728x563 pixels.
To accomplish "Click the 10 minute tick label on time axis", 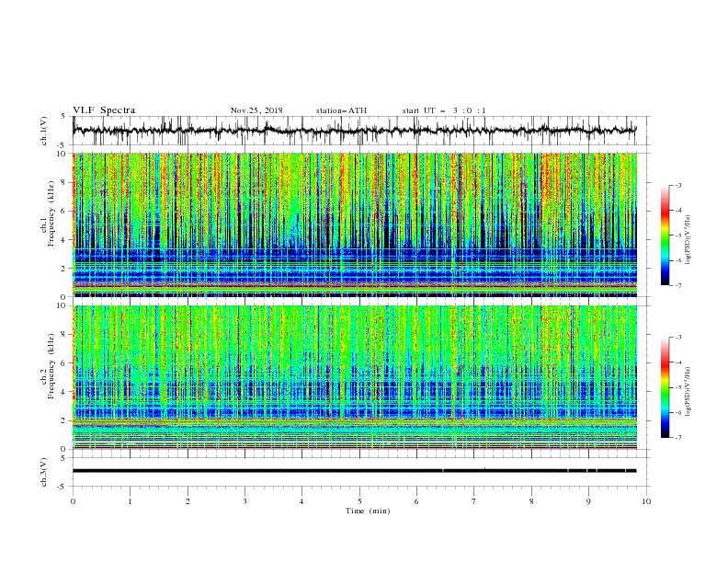I will [x=646, y=501].
